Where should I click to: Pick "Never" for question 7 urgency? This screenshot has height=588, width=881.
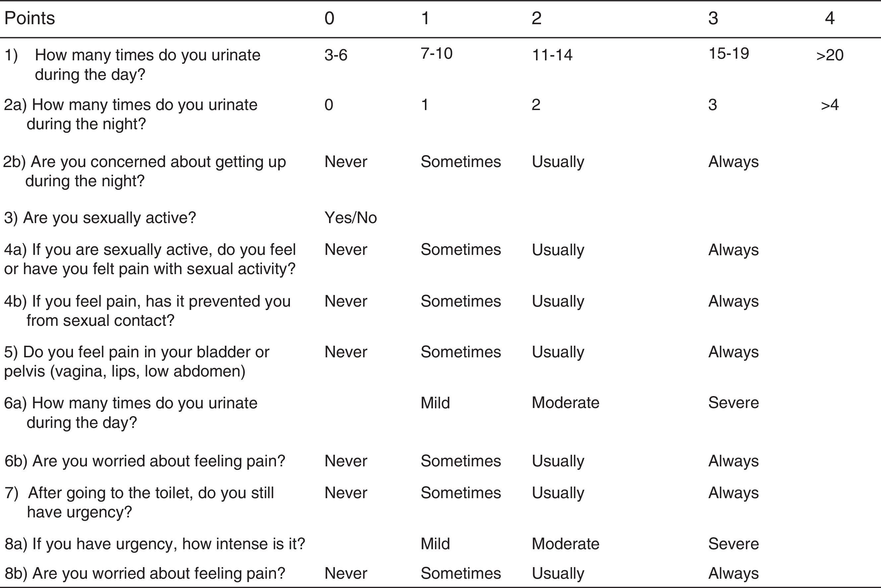point(346,493)
